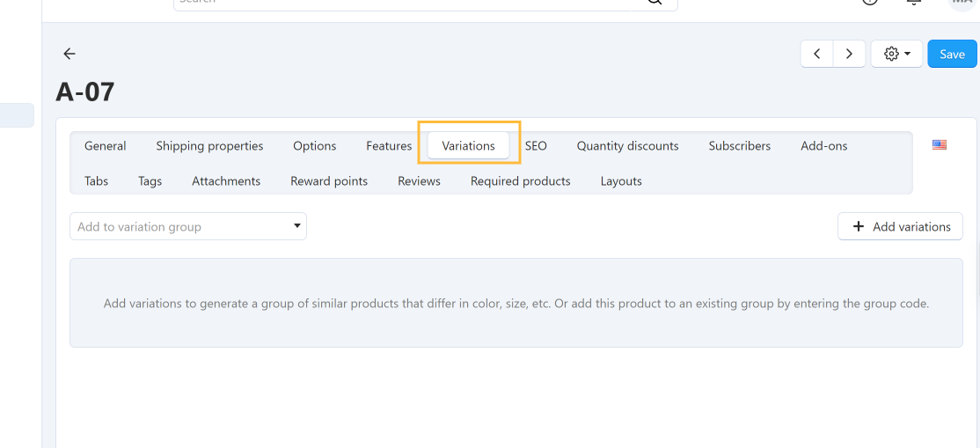The height and width of the screenshot is (448, 980).
Task: Switch to the Tags tab
Action: click(x=150, y=180)
